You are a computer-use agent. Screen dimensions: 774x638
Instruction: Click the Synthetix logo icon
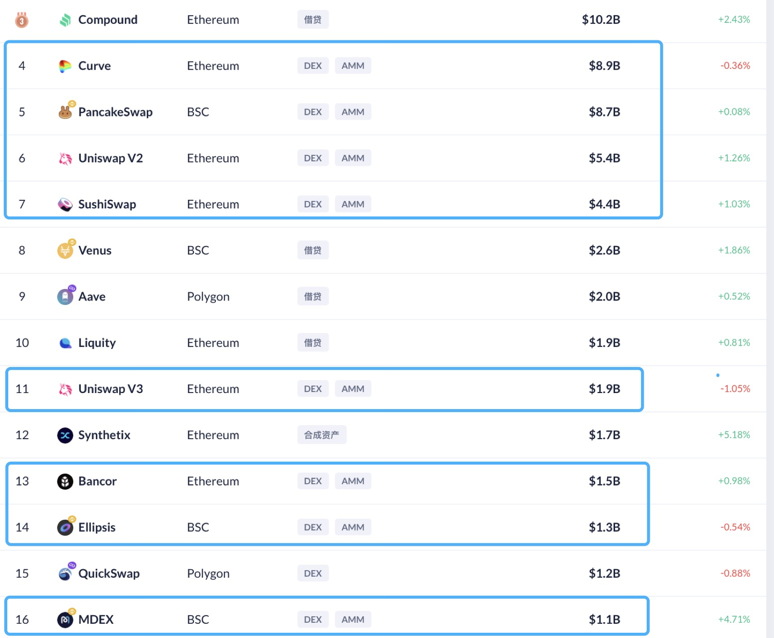(65, 435)
